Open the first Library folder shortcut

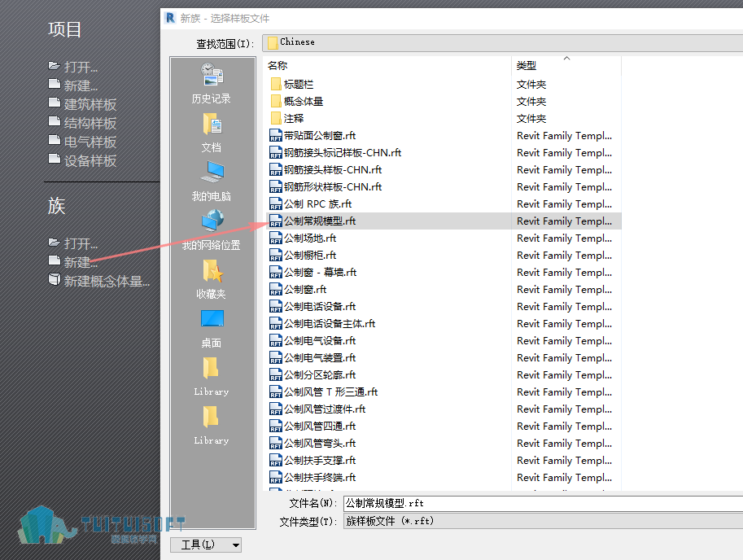212,377
